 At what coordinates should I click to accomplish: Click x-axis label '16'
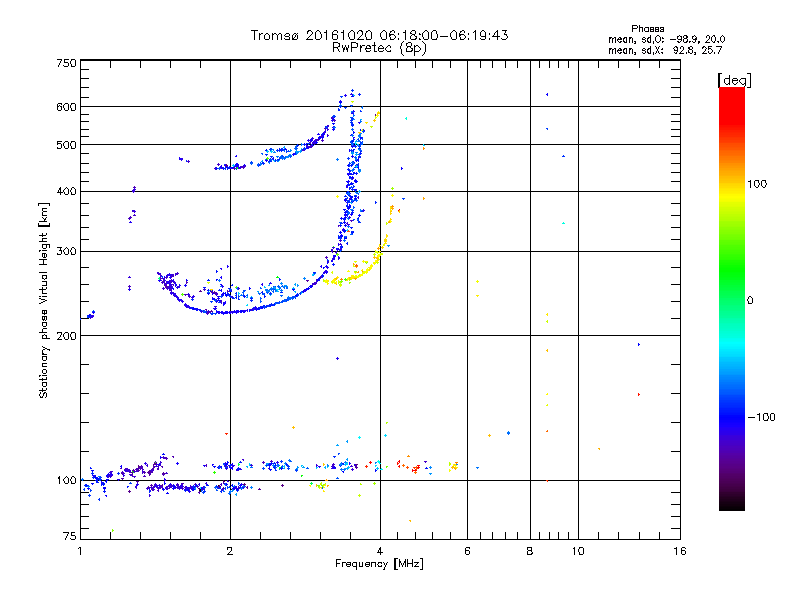coord(680,551)
